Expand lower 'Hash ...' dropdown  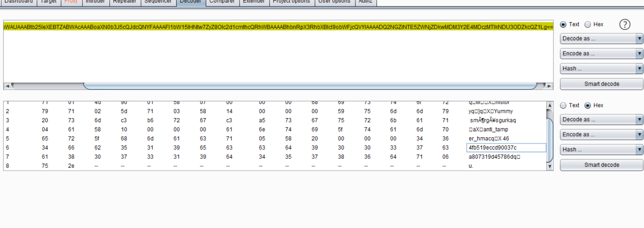[x=601, y=149]
